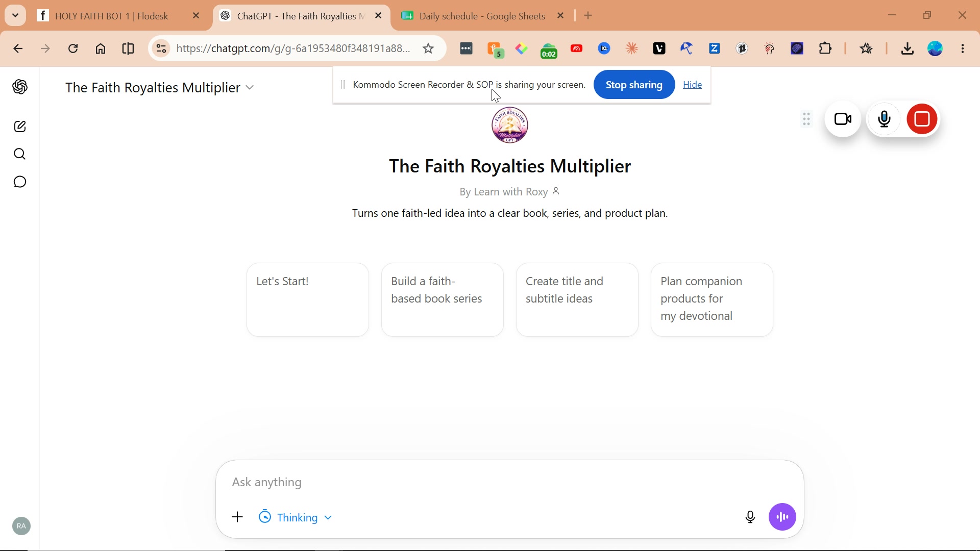Screen dimensions: 980x551
Task: Click the orange extension icon with 5 badge
Action: click(496, 50)
